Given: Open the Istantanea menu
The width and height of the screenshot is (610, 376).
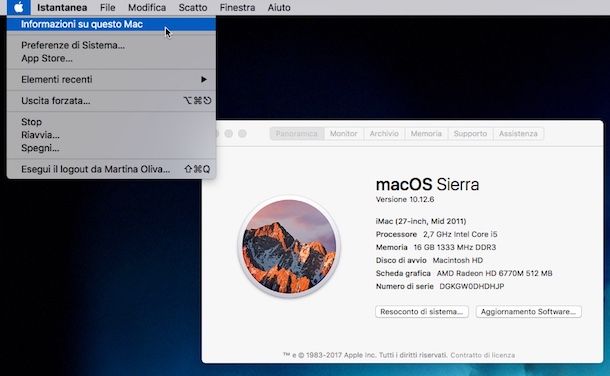Looking at the screenshot, I should 62,7.
